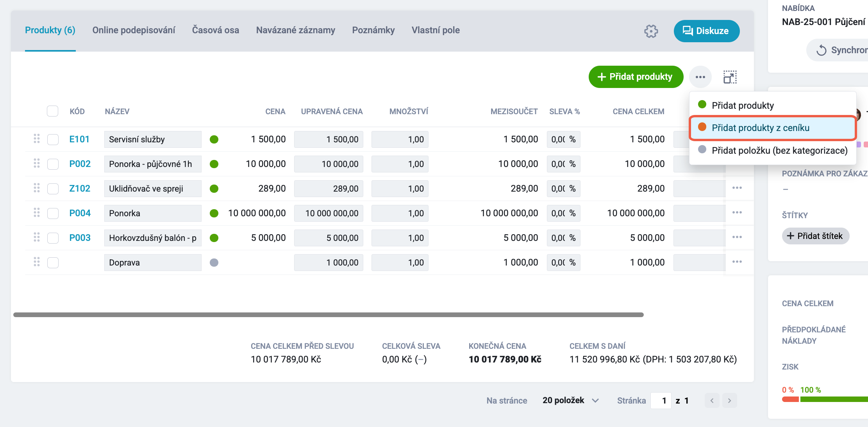The image size is (868, 427).
Task: Open the products table settings gear
Action: click(651, 31)
